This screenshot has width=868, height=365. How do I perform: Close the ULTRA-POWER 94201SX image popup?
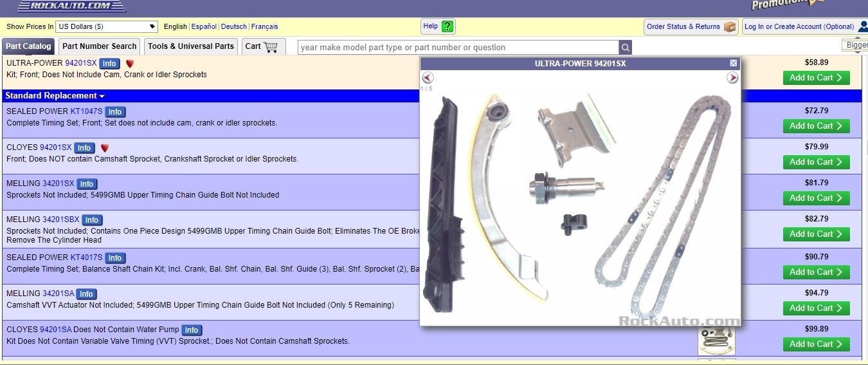734,63
